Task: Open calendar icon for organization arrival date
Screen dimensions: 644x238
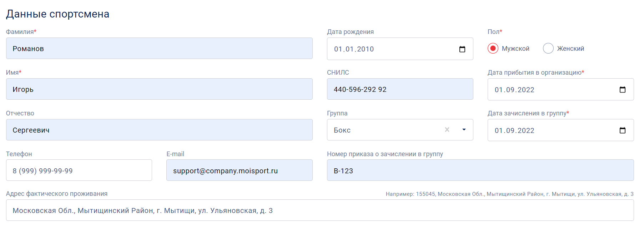Action: [x=623, y=90]
